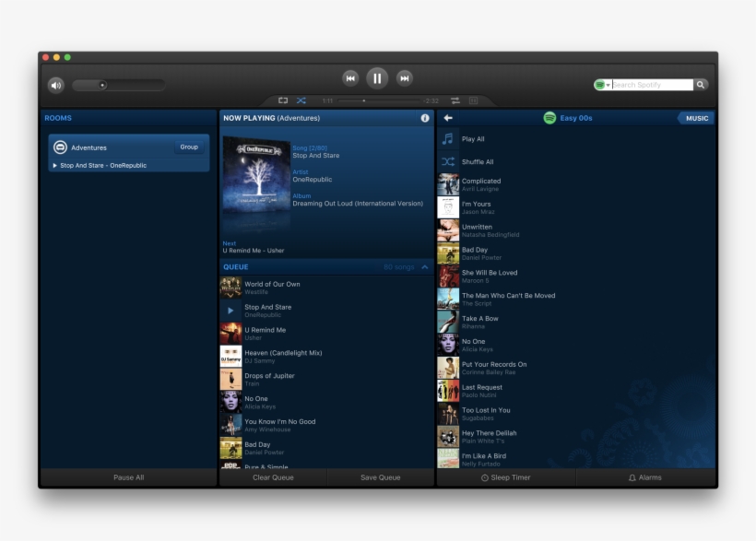Open track info via the Now Playing info icon

point(423,117)
